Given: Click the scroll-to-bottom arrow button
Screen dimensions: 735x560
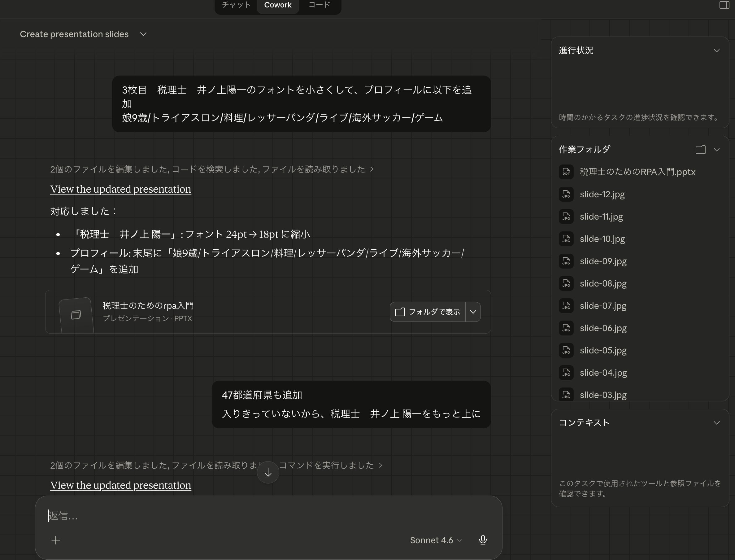Looking at the screenshot, I should point(268,472).
